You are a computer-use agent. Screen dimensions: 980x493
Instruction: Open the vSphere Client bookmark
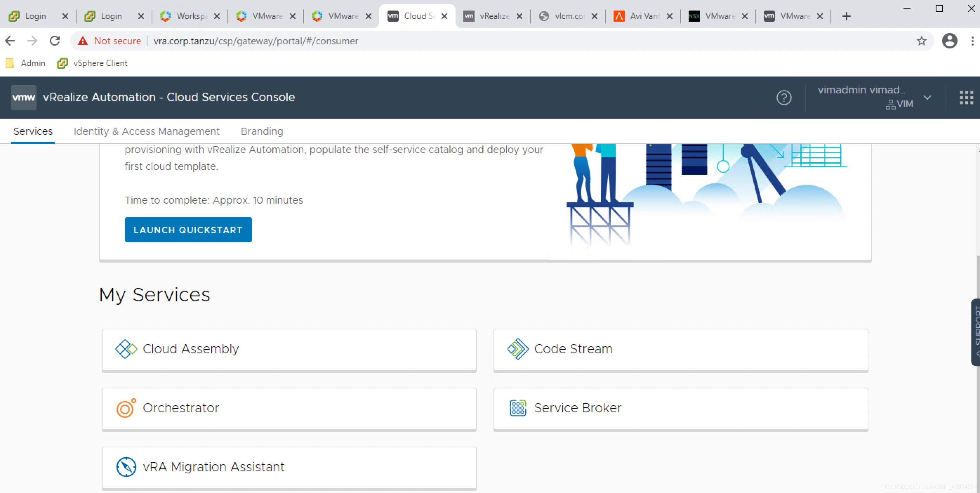point(92,63)
